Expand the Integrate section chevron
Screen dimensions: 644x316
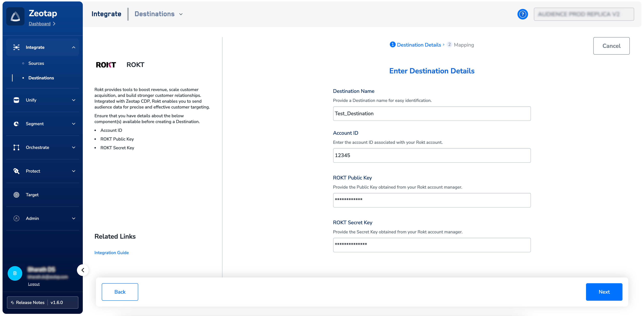(73, 47)
